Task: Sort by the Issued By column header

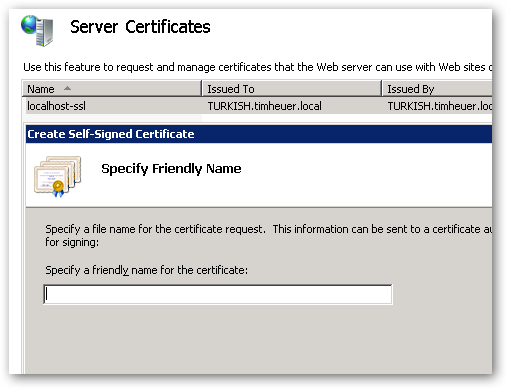Action: [x=437, y=89]
